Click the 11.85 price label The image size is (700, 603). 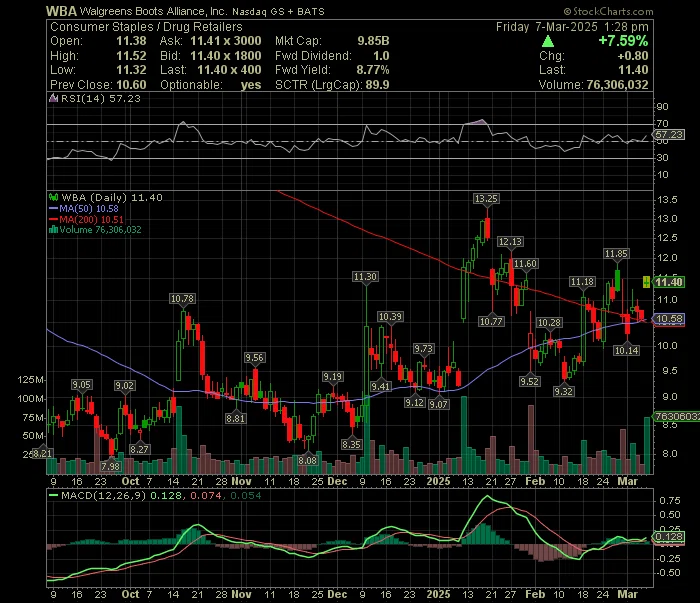click(616, 254)
